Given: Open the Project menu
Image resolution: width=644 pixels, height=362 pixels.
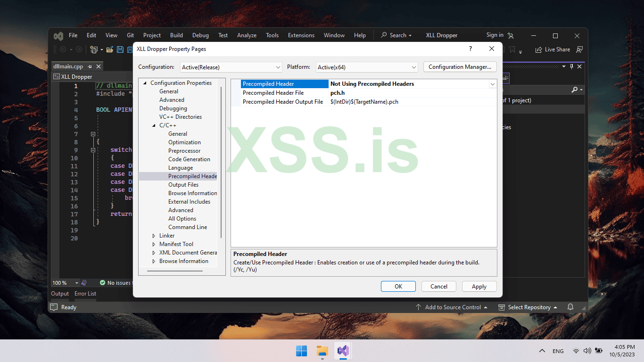Looking at the screenshot, I should coord(152,35).
